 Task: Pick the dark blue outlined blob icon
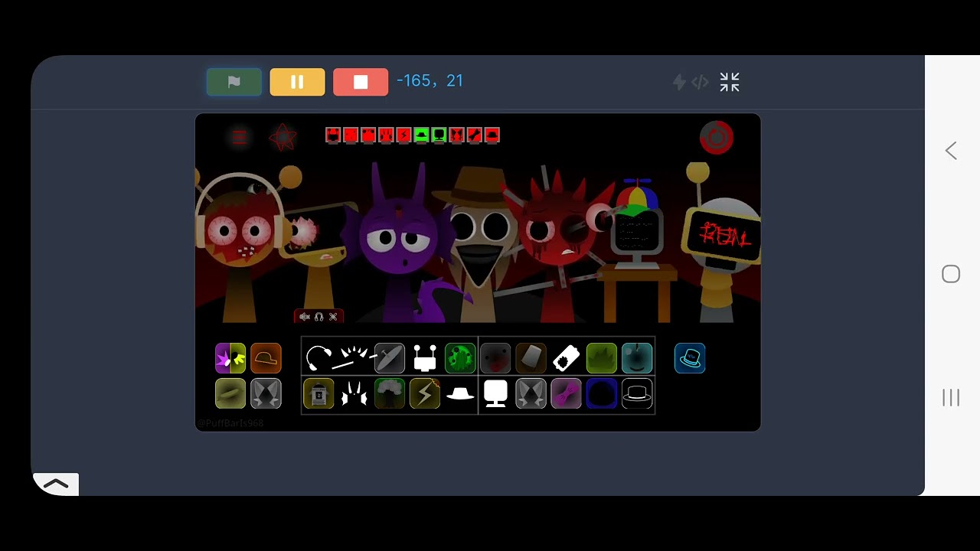click(x=601, y=394)
